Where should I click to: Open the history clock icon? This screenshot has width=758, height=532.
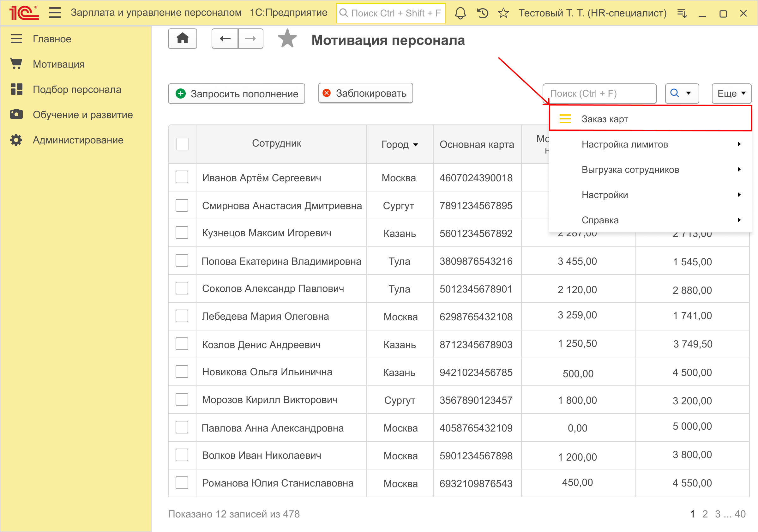[x=482, y=13]
